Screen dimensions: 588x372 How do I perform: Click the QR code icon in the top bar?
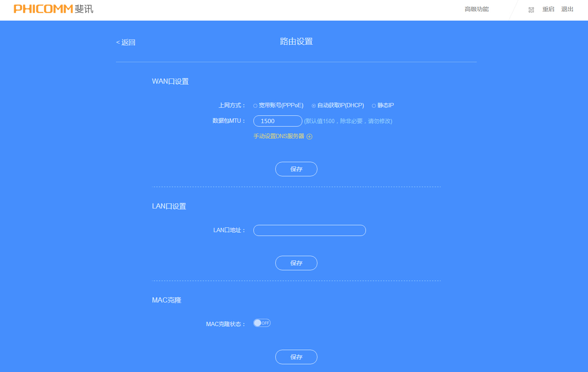(531, 9)
